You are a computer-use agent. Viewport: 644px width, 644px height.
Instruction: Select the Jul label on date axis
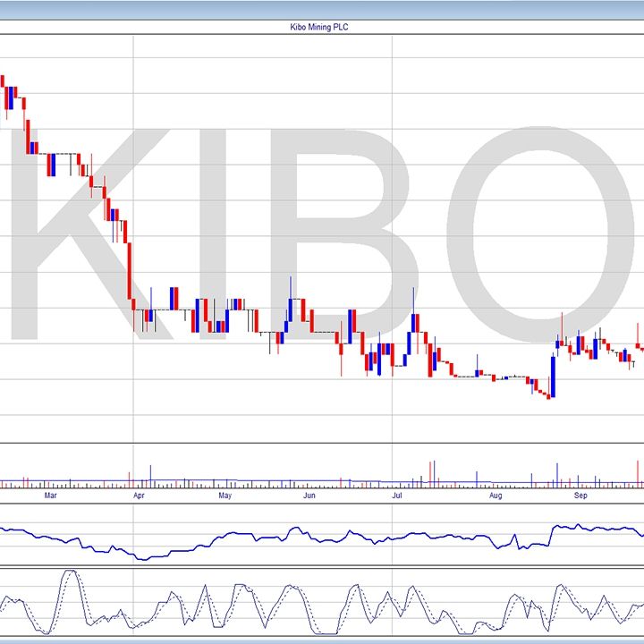click(x=395, y=494)
